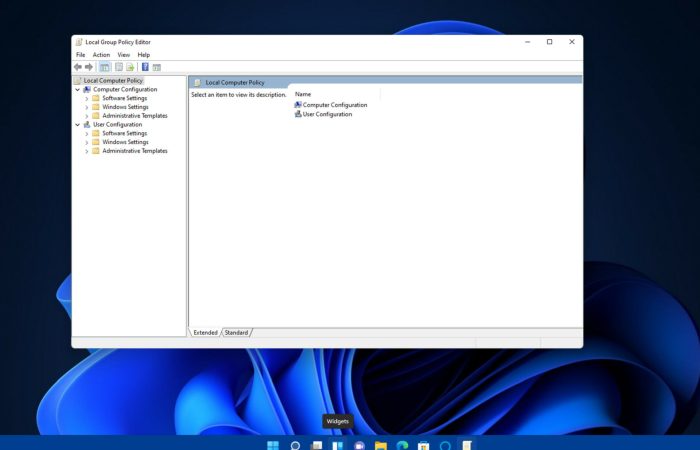Open the Help menu
Image resolution: width=700 pixels, height=450 pixels.
click(144, 55)
